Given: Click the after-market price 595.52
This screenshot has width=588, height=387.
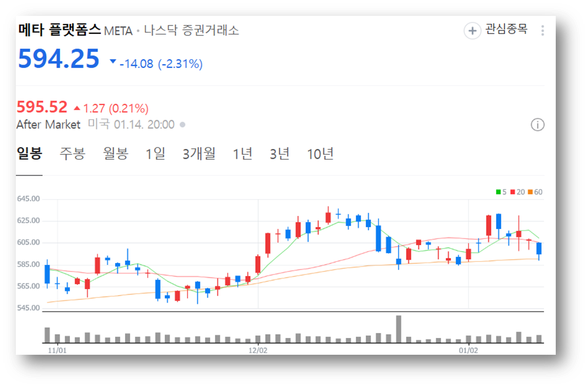Looking at the screenshot, I should (x=42, y=107).
